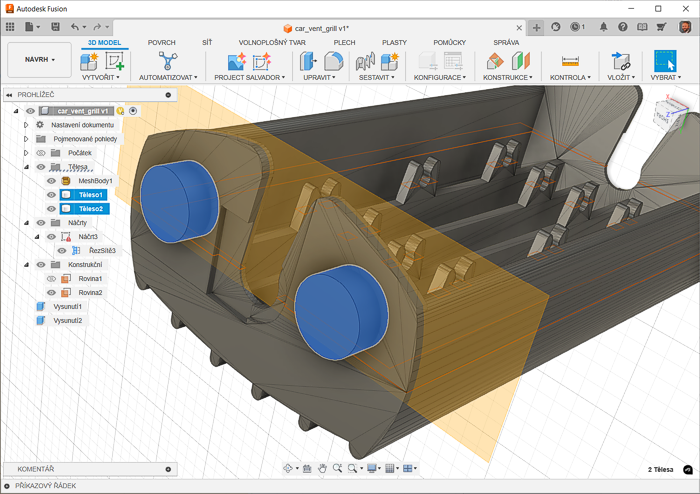Image resolution: width=700 pixels, height=494 pixels.
Task: Open the VLOŽIT menu
Action: click(x=621, y=77)
